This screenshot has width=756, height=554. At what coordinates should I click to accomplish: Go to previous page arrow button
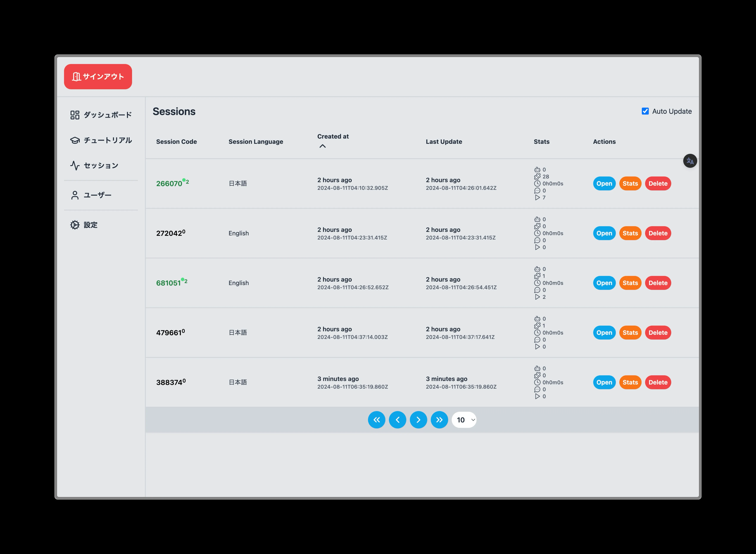pos(397,420)
